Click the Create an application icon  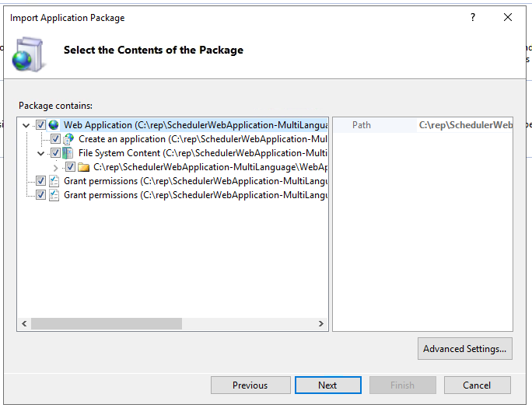pos(68,139)
